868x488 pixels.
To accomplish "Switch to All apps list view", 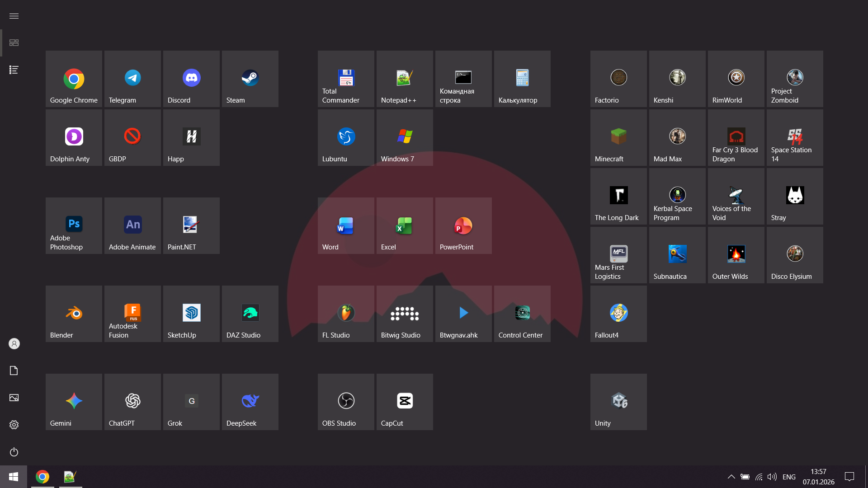I will (x=14, y=70).
